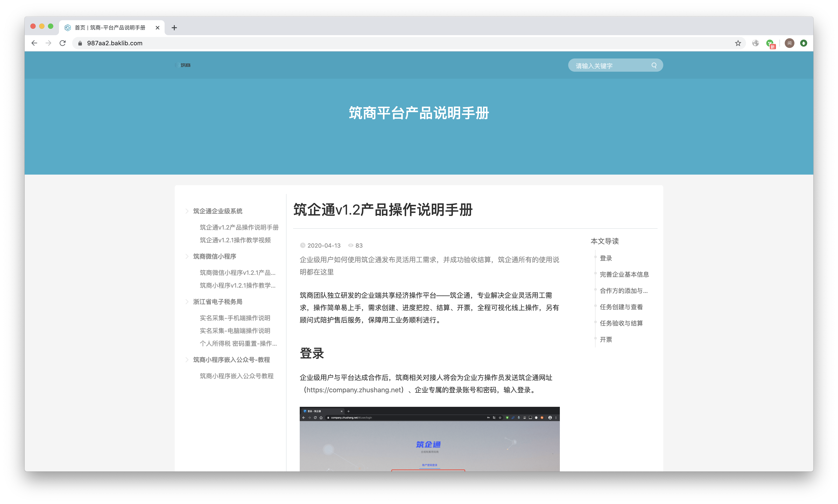The height and width of the screenshot is (504, 838).
Task: Open a new browser tab
Action: [174, 28]
